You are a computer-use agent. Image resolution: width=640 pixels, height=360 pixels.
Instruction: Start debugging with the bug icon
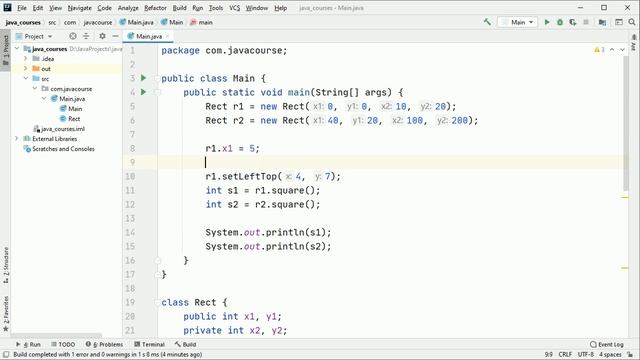coord(560,22)
